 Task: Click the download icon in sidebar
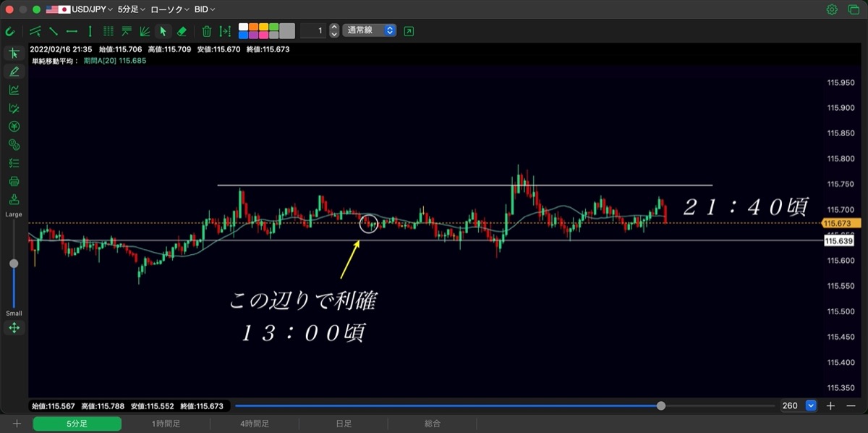(14, 199)
